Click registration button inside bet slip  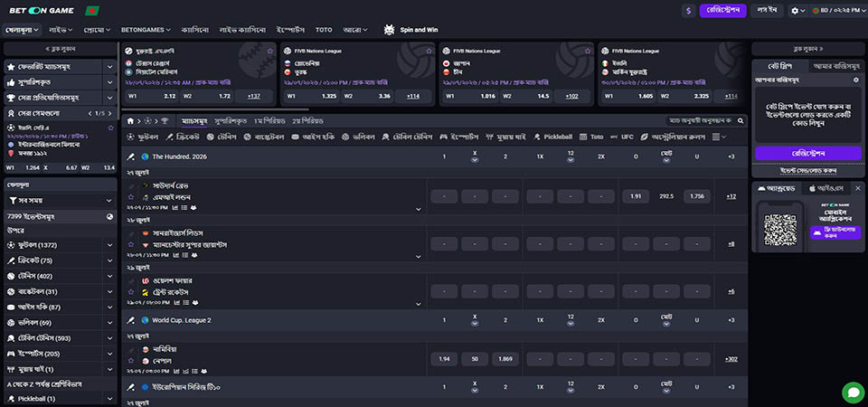pos(808,154)
